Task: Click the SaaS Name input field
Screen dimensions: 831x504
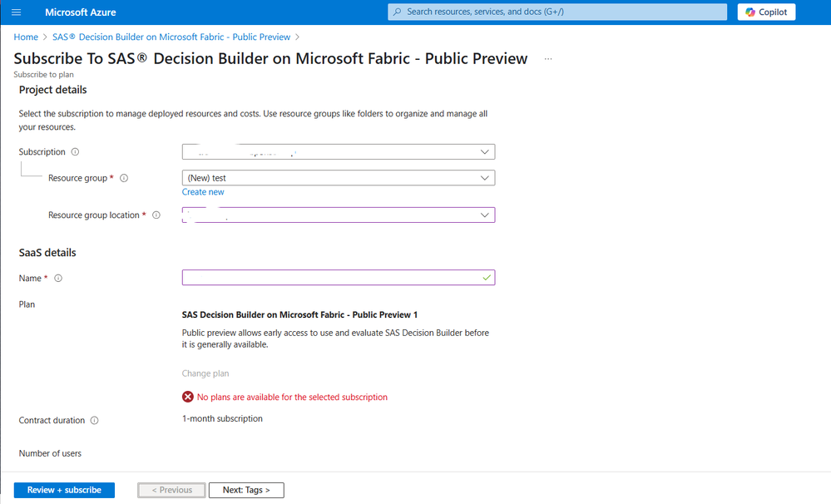Action: [x=333, y=278]
